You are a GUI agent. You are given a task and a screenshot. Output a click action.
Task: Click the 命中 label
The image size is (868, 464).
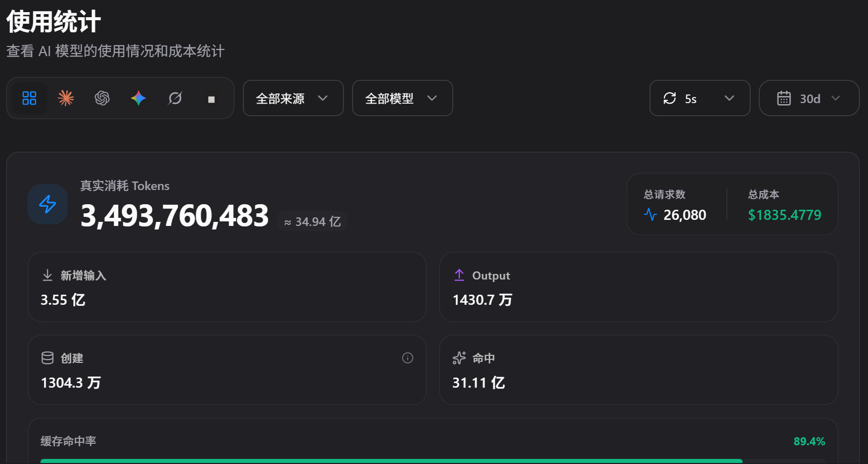[x=484, y=358]
